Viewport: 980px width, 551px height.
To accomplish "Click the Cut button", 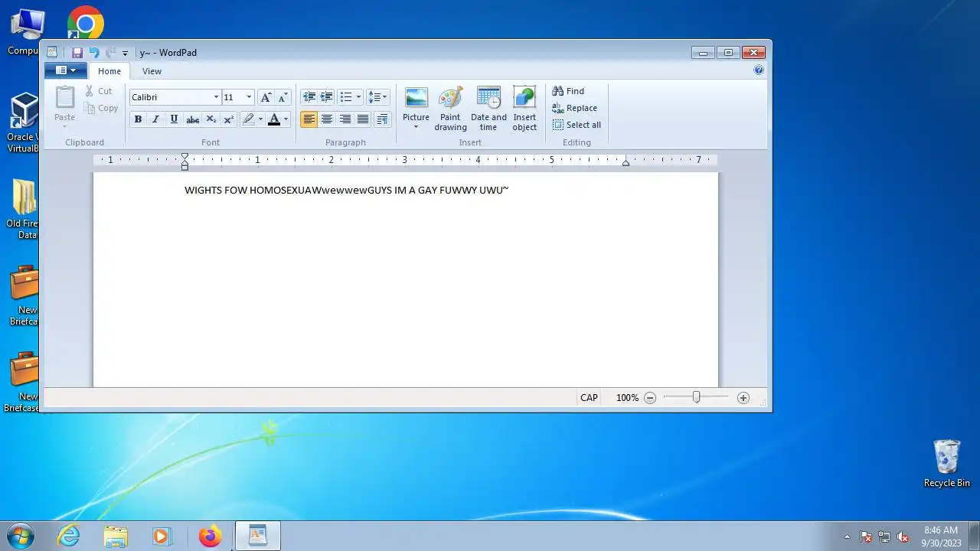I will click(100, 91).
